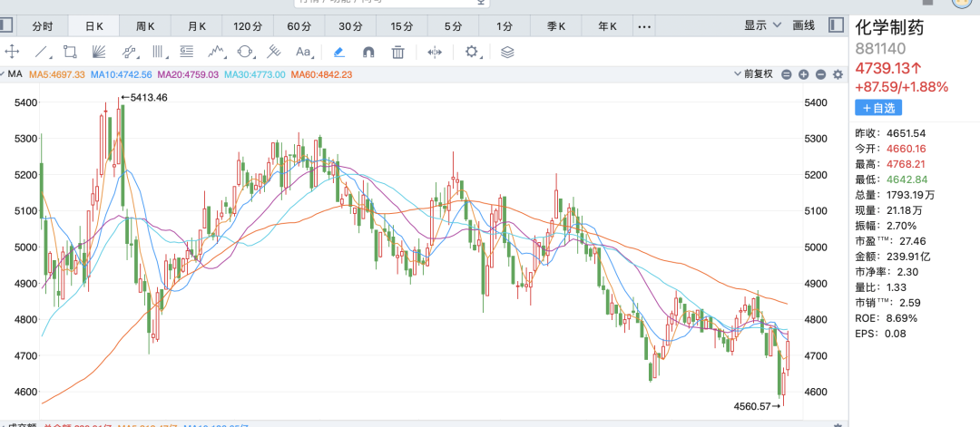Select the ellipse circle drawing tool

tap(245, 52)
